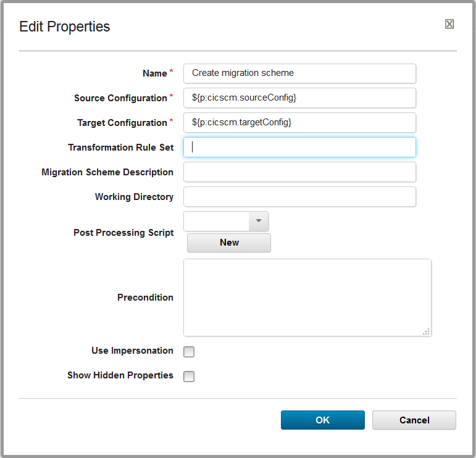Click the Working Directory input field
Image resolution: width=476 pixels, height=458 pixels.
point(299,197)
